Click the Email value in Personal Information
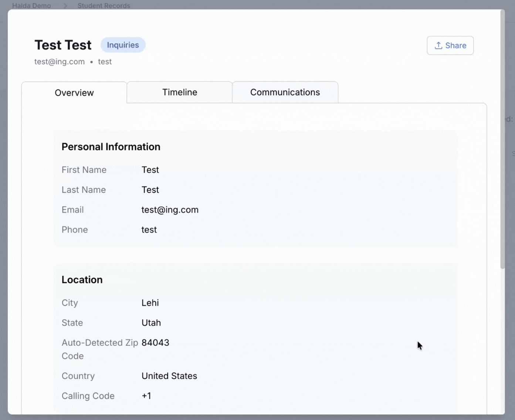Image resolution: width=515 pixels, height=420 pixels. (170, 210)
